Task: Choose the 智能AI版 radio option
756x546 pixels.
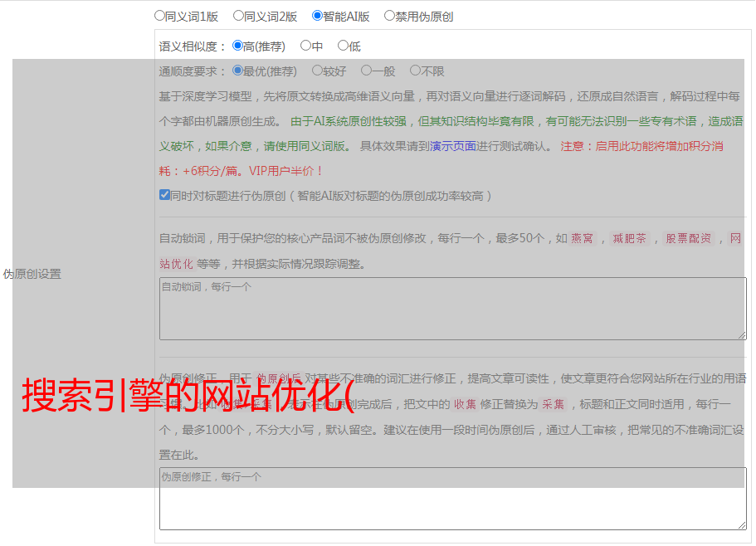Action: click(317, 16)
